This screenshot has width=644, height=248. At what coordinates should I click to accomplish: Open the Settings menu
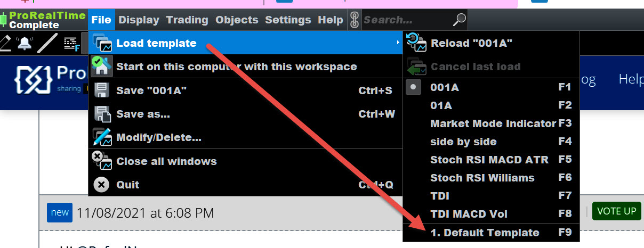[288, 20]
